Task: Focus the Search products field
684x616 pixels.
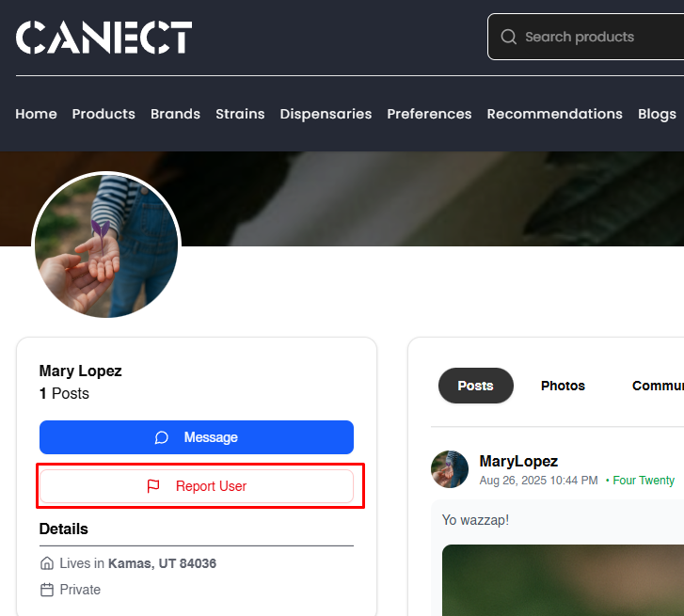Action: 585,37
